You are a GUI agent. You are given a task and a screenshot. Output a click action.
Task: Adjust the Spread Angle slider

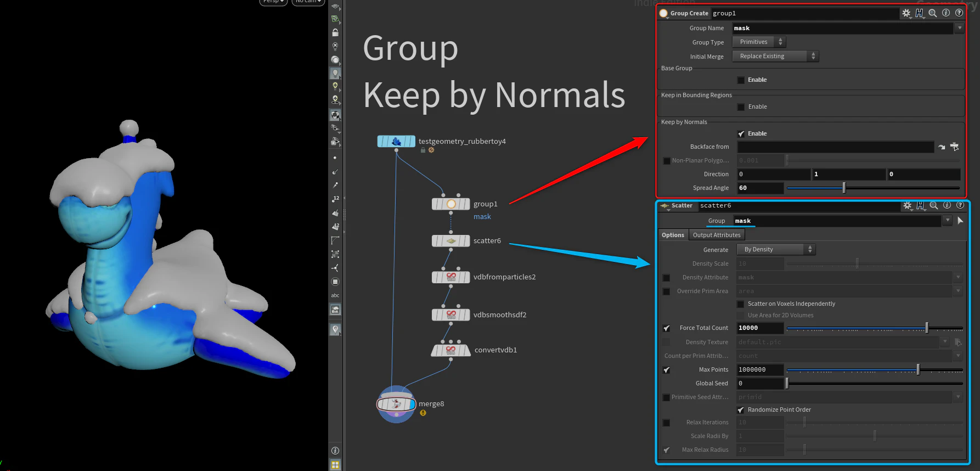(874, 188)
